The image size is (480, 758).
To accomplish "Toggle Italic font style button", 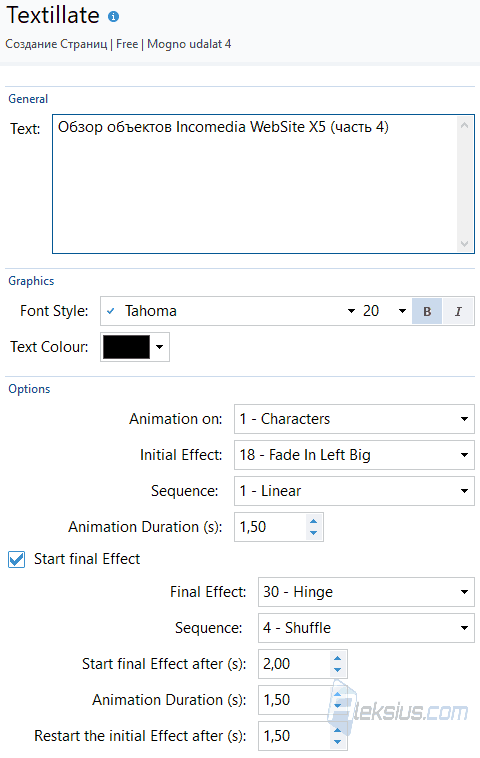I will pos(458,311).
